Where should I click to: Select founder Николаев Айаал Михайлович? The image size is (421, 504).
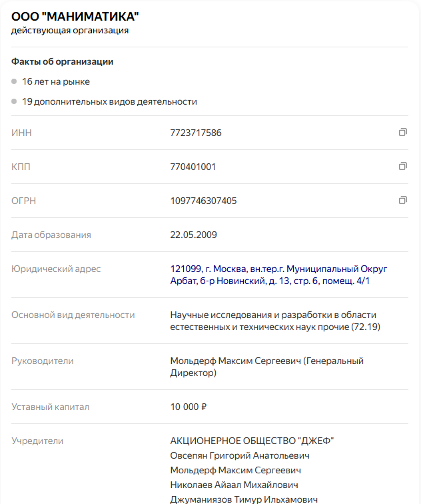(234, 485)
